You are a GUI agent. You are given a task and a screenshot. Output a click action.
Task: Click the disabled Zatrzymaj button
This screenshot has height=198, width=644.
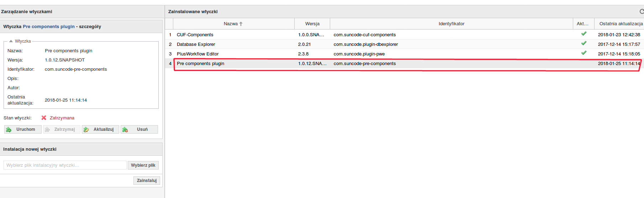62,129
